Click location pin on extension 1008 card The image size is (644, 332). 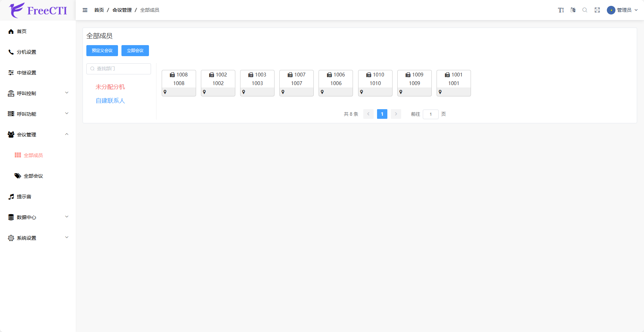[x=165, y=92]
